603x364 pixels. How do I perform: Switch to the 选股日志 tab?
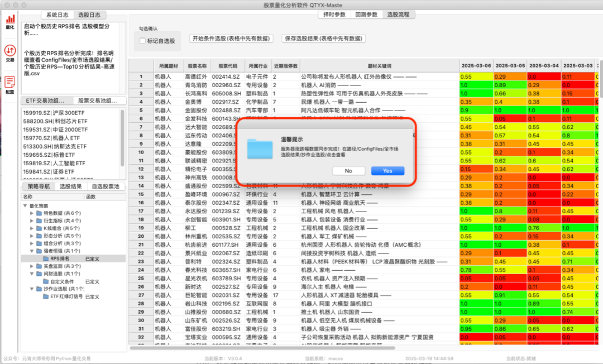(x=89, y=15)
